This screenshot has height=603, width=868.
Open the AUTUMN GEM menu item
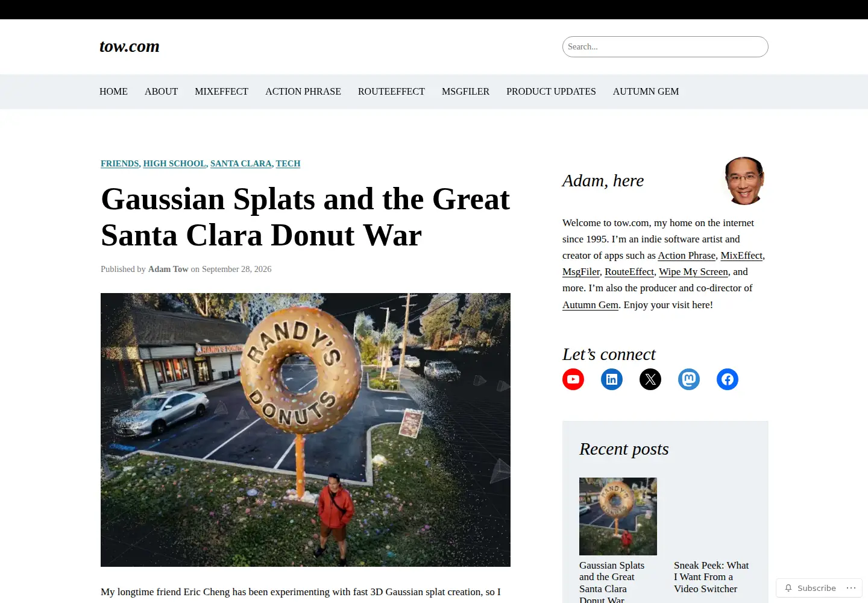point(646,92)
